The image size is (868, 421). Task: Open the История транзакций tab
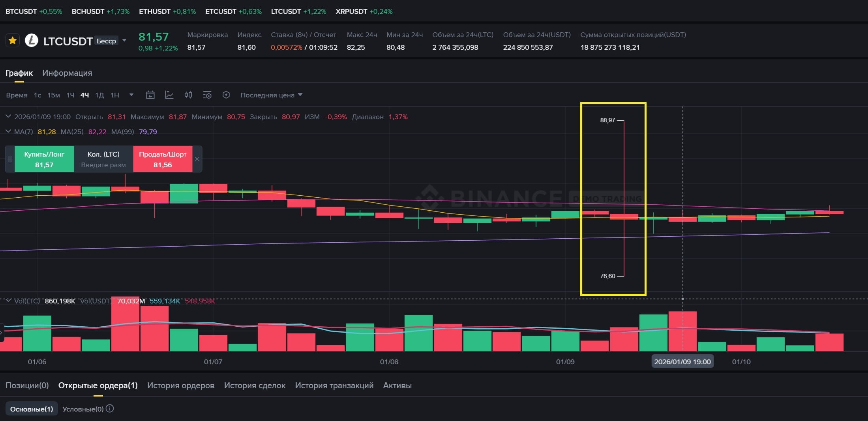(334, 385)
